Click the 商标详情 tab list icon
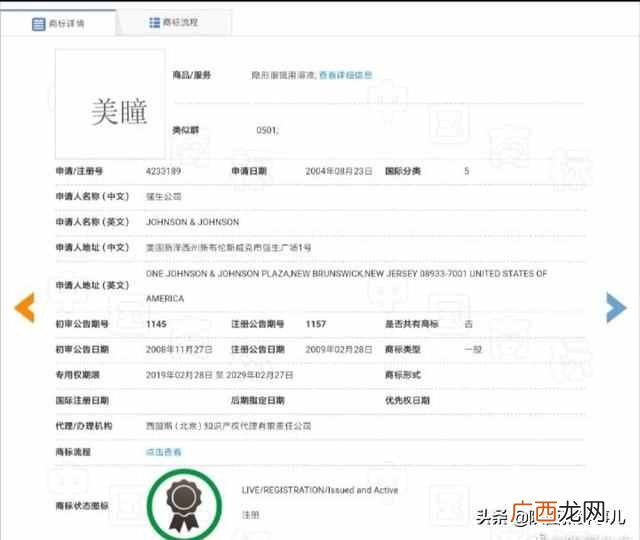Screen dimensions: 640x540 38,24
